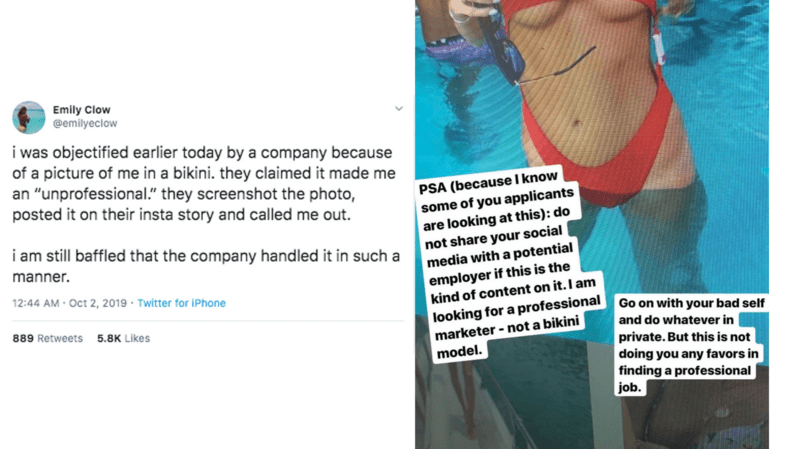Screen dimensions: 798x449
Task: Click the Likes label text
Action: click(137, 338)
